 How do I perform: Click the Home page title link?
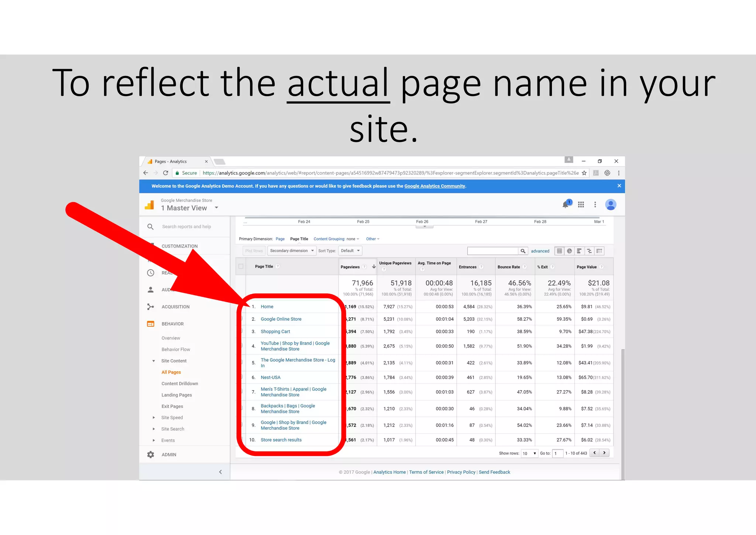click(267, 307)
